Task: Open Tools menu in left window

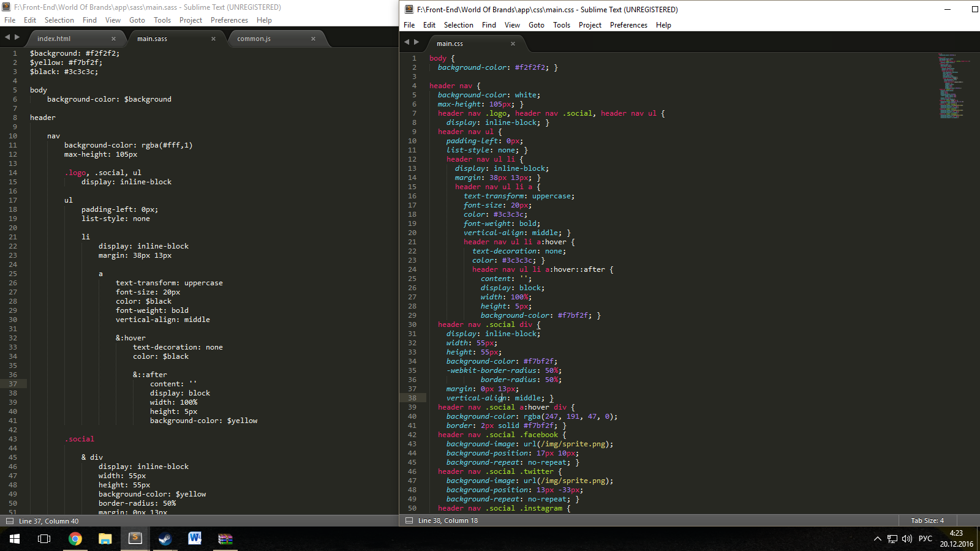Action: pyautogui.click(x=162, y=20)
